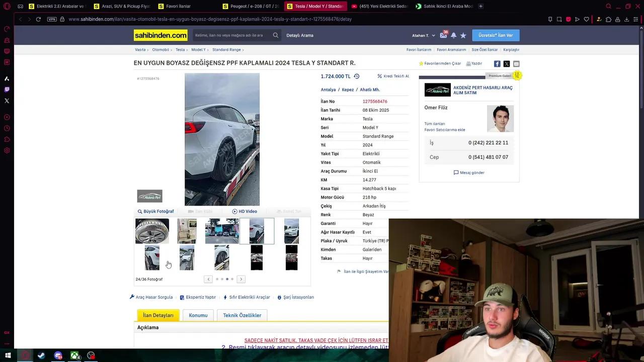Reload the page with the refresh button
The height and width of the screenshot is (362, 644).
(x=38, y=19)
